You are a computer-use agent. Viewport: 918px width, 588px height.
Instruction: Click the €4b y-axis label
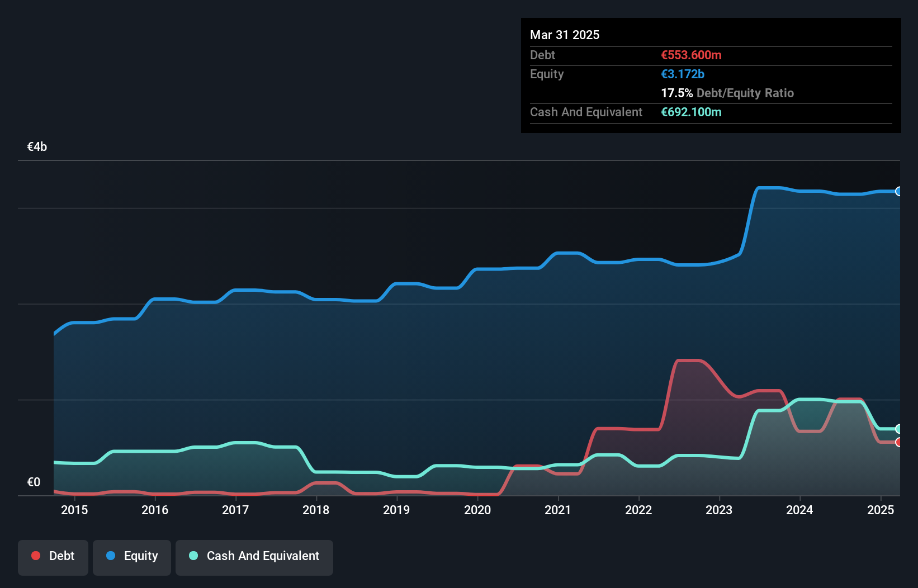[x=37, y=146]
